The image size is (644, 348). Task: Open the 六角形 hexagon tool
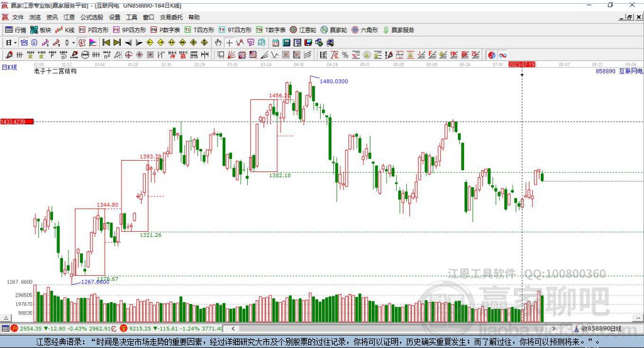(365, 30)
